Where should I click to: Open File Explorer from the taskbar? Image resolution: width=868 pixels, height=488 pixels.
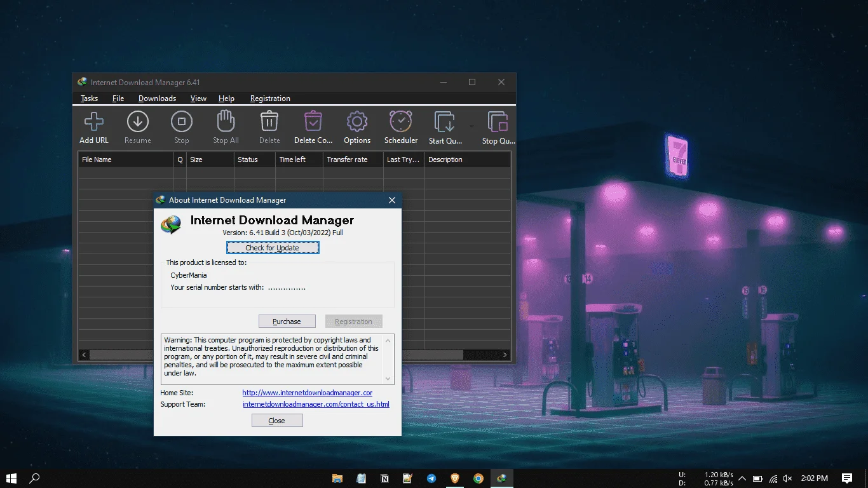[x=337, y=478]
